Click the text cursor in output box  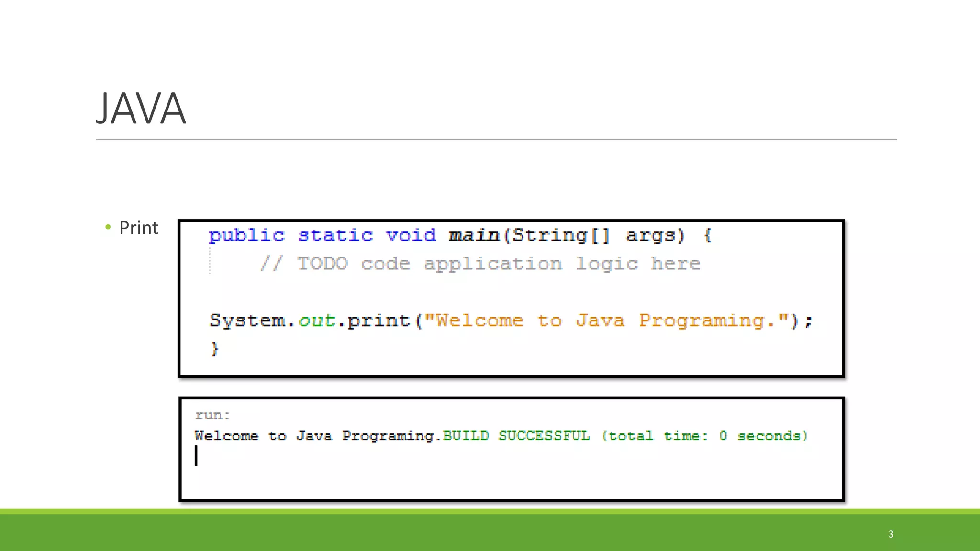click(x=196, y=456)
